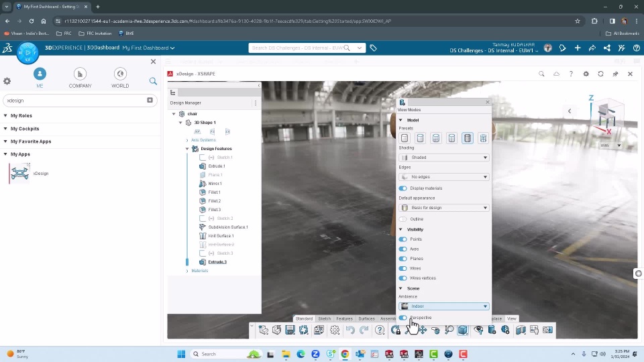The image size is (644, 362).
Task: Click the Share arrow icon in top bar
Action: click(x=592, y=48)
